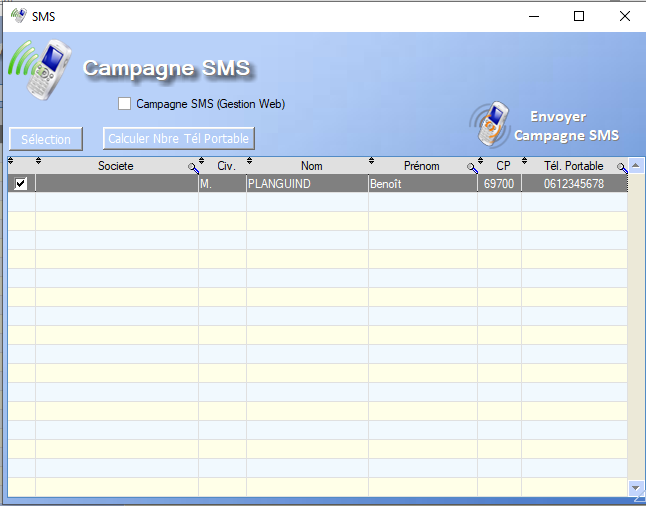
Task: Click the SMS phone logo in header
Action: [37, 70]
